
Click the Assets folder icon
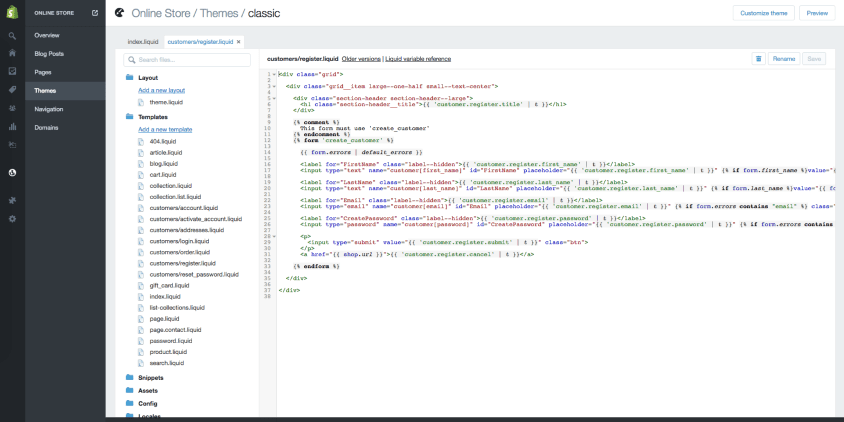(129, 390)
